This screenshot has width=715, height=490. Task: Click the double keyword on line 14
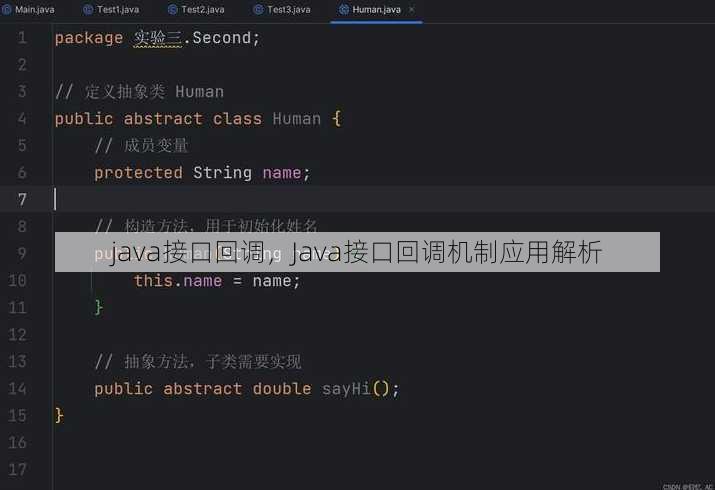(282, 389)
